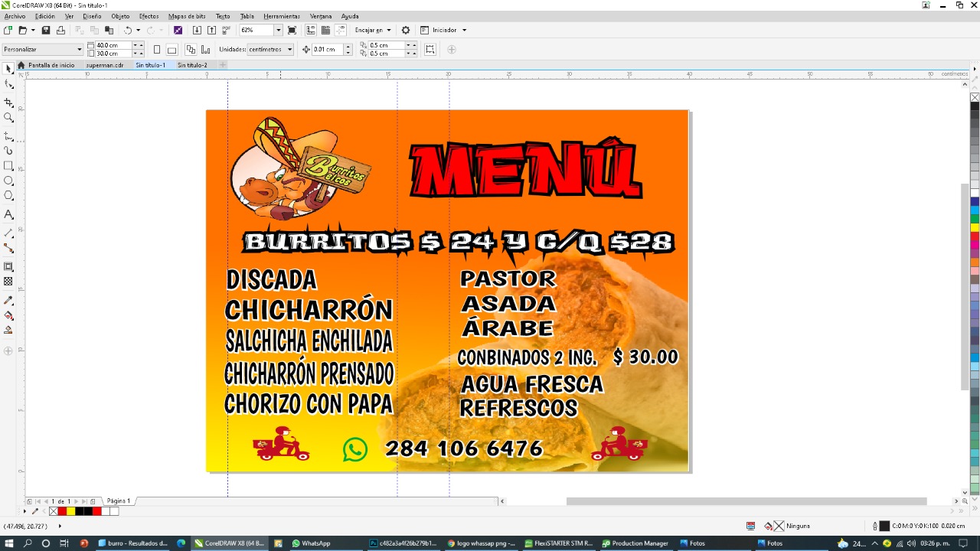This screenshot has width=980, height=551.
Task: Click the Save icon in toolbar
Action: click(x=46, y=31)
